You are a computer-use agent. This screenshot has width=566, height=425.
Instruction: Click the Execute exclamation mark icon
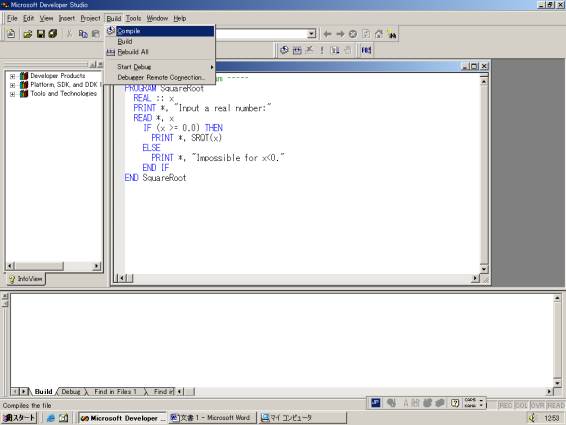coord(322,50)
